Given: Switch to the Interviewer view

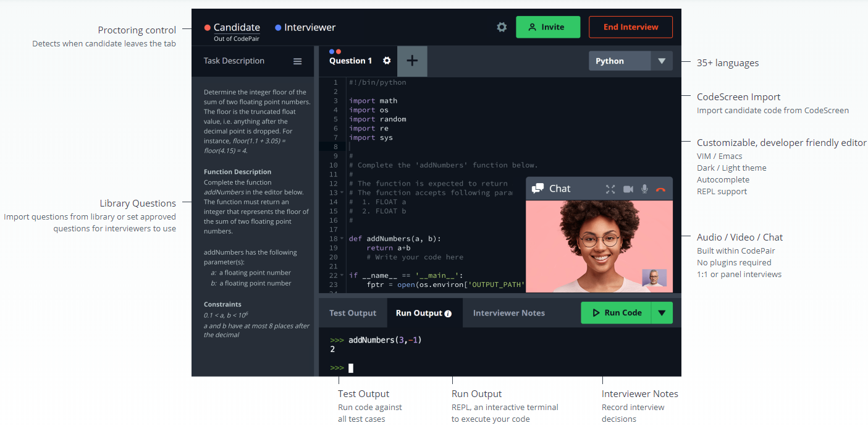Looking at the screenshot, I should tap(310, 27).
